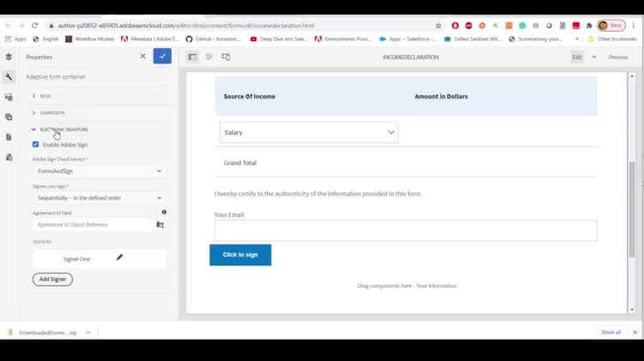The width and height of the screenshot is (644, 361).
Task: Open the overlapping-squares icon in side rail
Action: pos(9,117)
